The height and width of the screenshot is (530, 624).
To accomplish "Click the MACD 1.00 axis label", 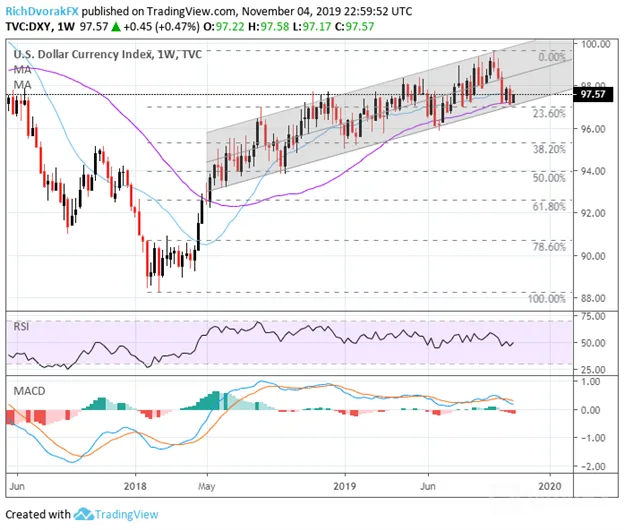I will click(591, 382).
